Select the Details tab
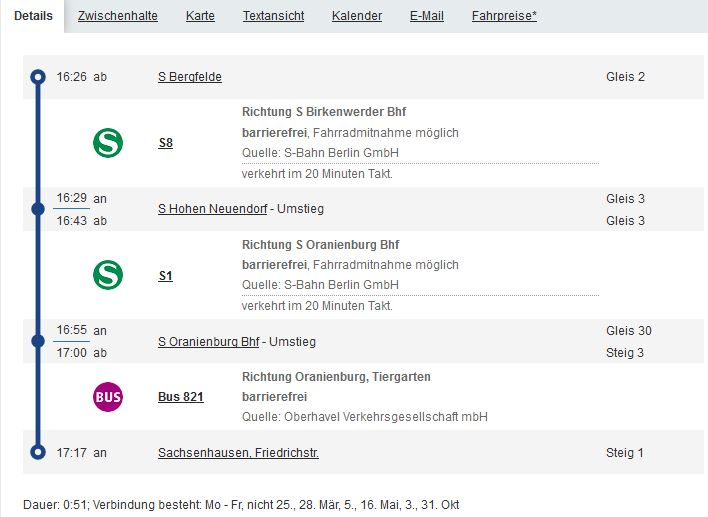This screenshot has width=708, height=517. (34, 16)
